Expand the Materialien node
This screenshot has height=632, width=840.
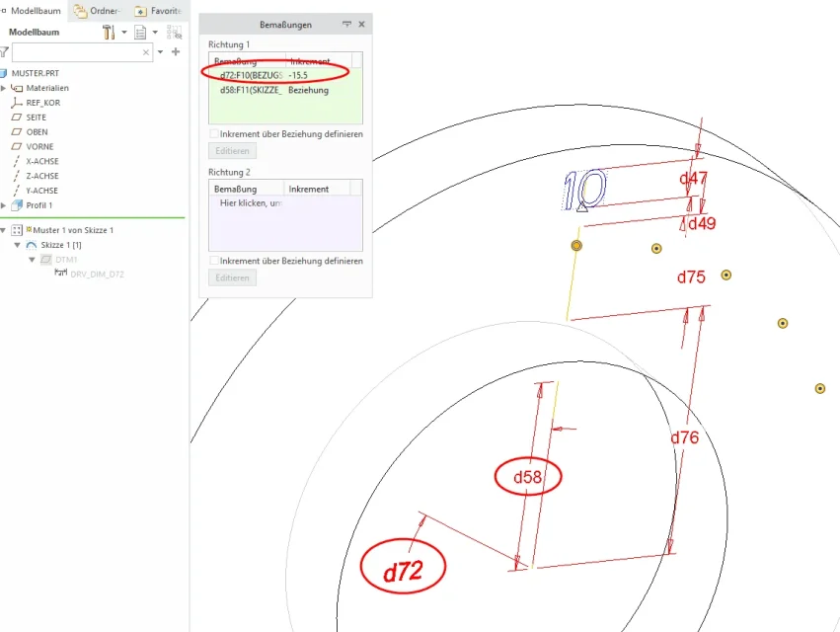coord(3,88)
